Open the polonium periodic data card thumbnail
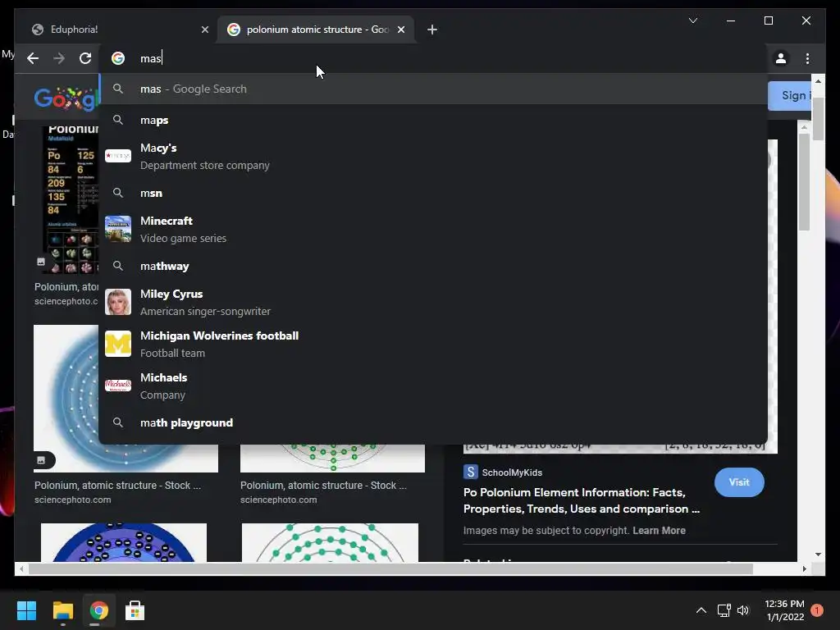The width and height of the screenshot is (840, 630). [71, 200]
